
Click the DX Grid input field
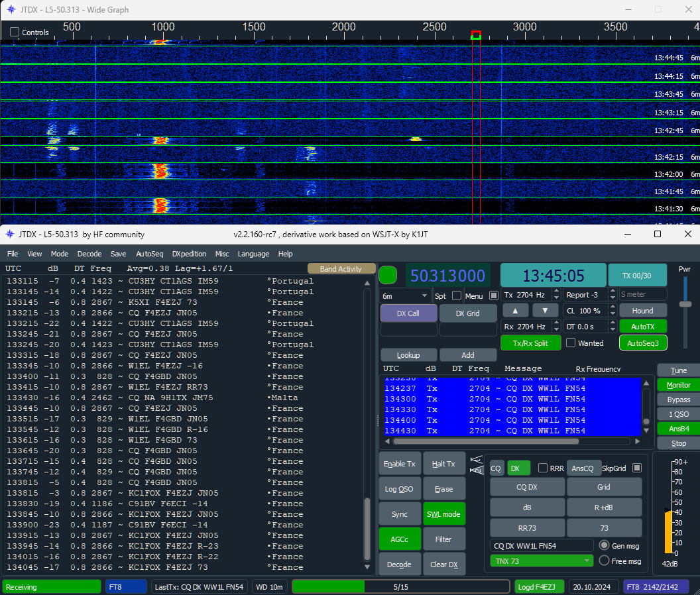point(468,329)
